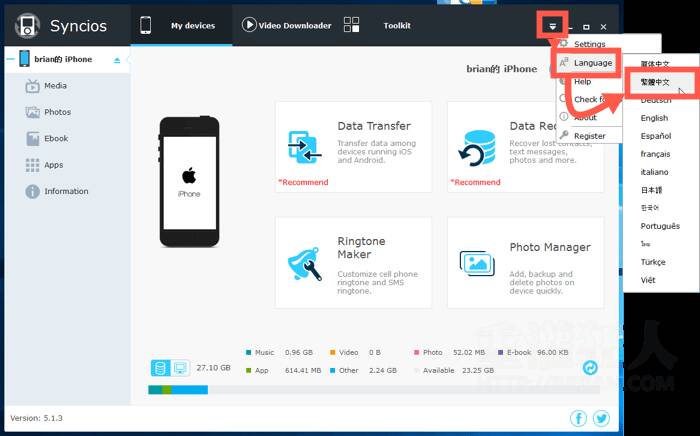Open Settings from the menu

(590, 44)
